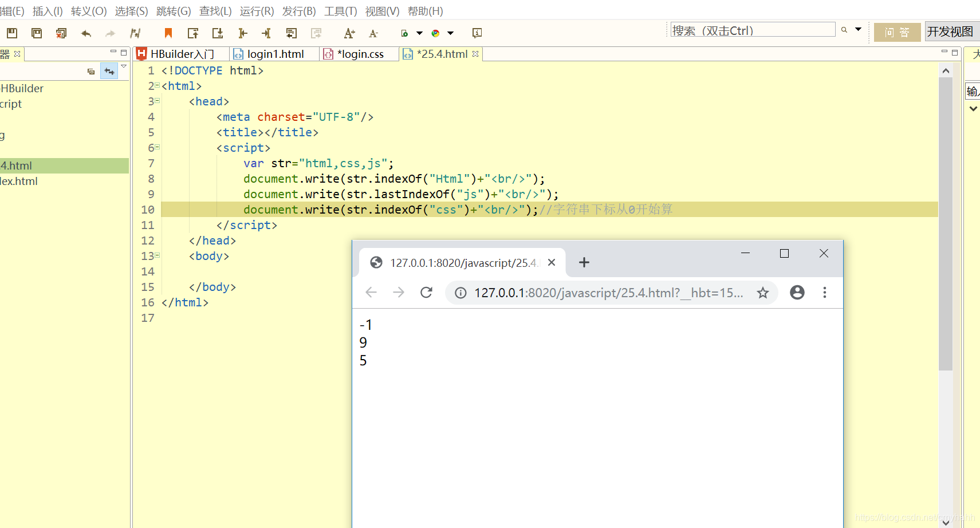The width and height of the screenshot is (980, 528).
Task: Open the 查找(L) menu
Action: (x=215, y=11)
